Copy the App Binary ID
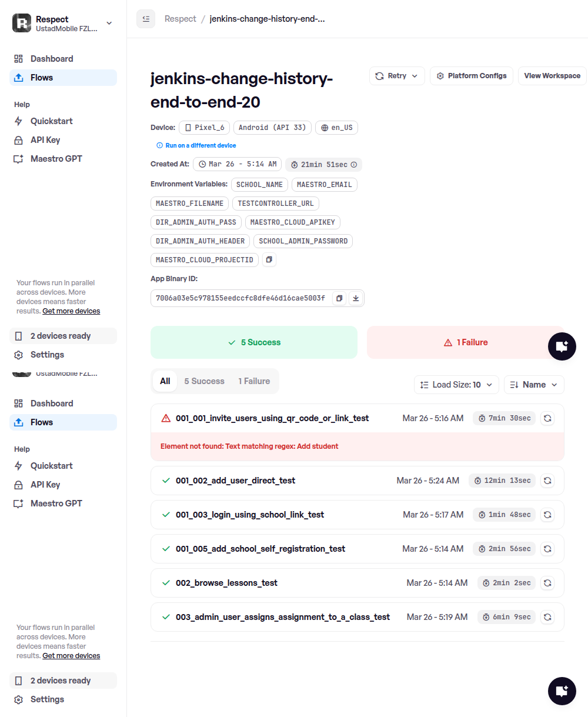The image size is (588, 717). pos(339,298)
